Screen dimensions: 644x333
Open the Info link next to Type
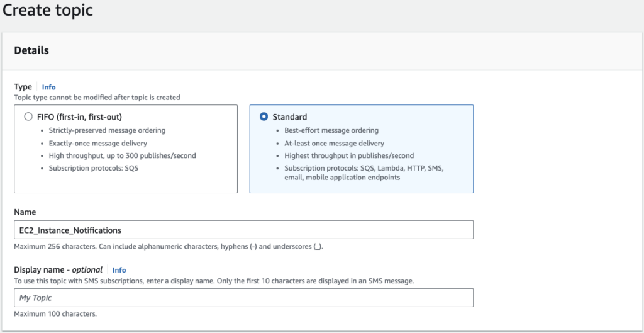(48, 87)
